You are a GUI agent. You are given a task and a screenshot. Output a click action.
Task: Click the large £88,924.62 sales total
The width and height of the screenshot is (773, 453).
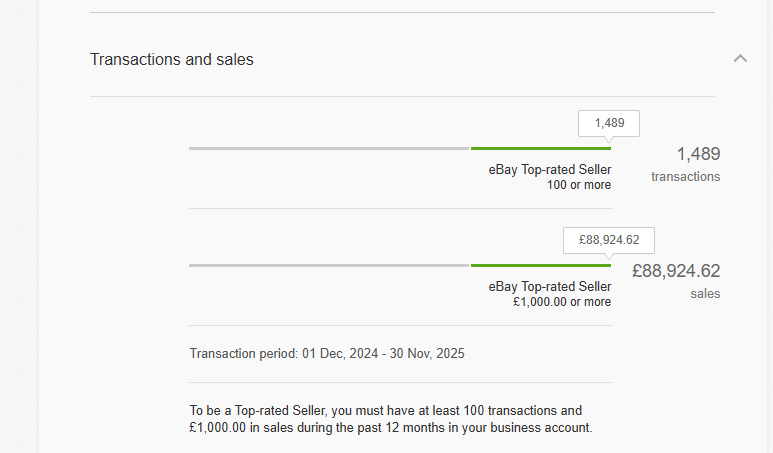(x=676, y=271)
